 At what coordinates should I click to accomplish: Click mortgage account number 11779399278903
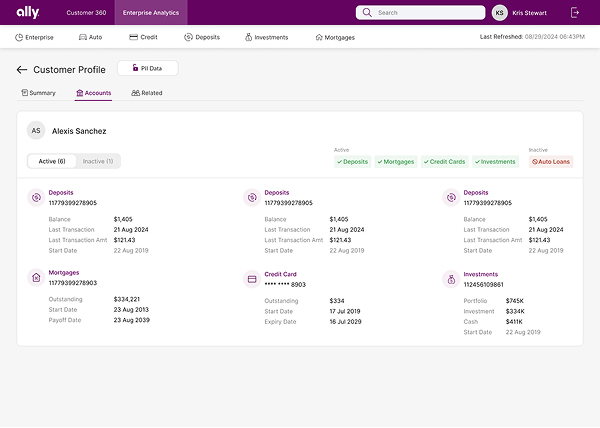(x=73, y=283)
